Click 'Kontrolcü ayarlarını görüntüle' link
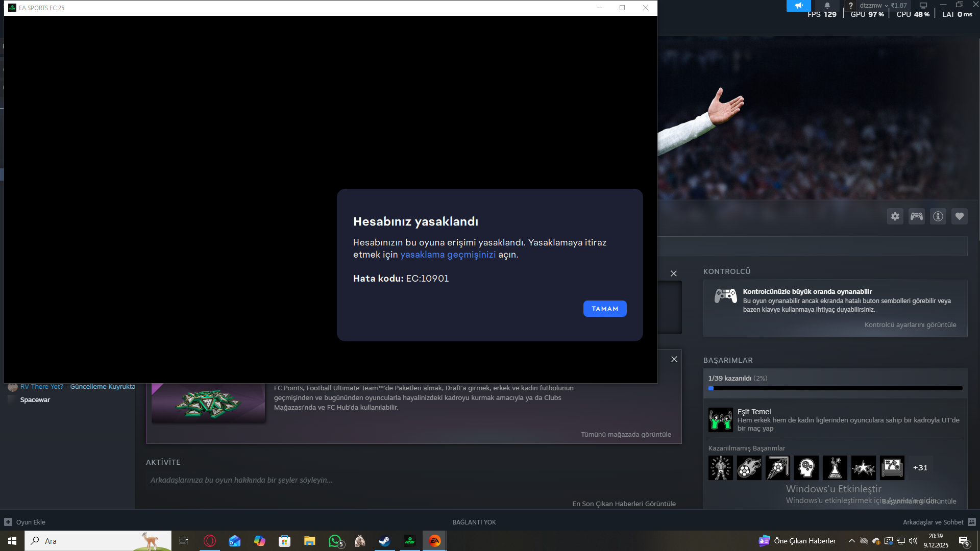Viewport: 980px width, 551px height. pos(910,325)
